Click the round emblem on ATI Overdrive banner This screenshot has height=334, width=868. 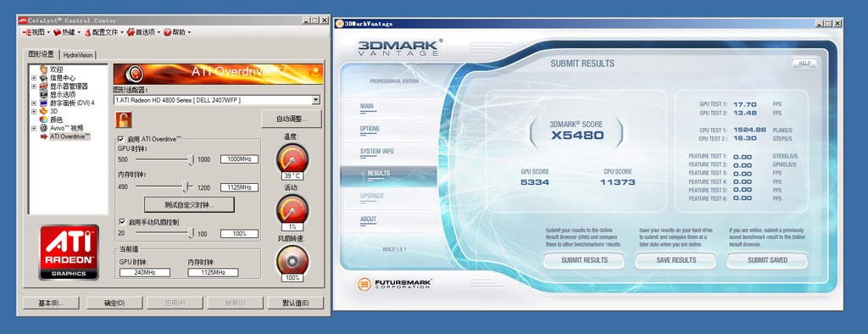[135, 73]
